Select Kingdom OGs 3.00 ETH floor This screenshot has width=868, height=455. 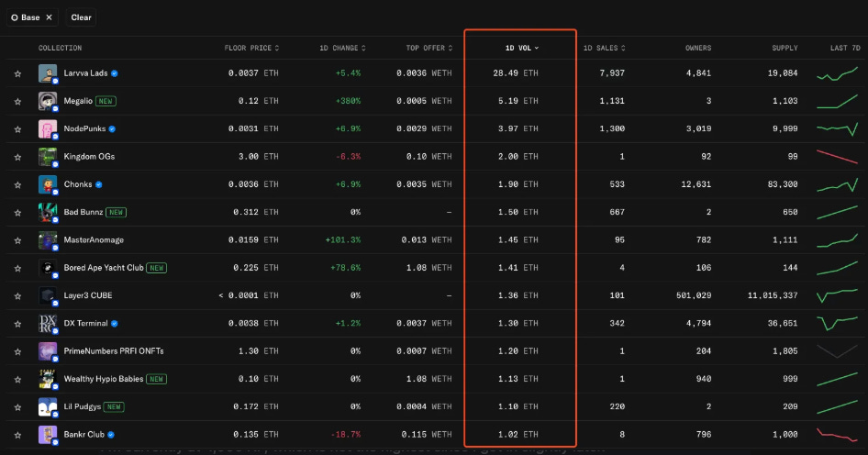(259, 157)
